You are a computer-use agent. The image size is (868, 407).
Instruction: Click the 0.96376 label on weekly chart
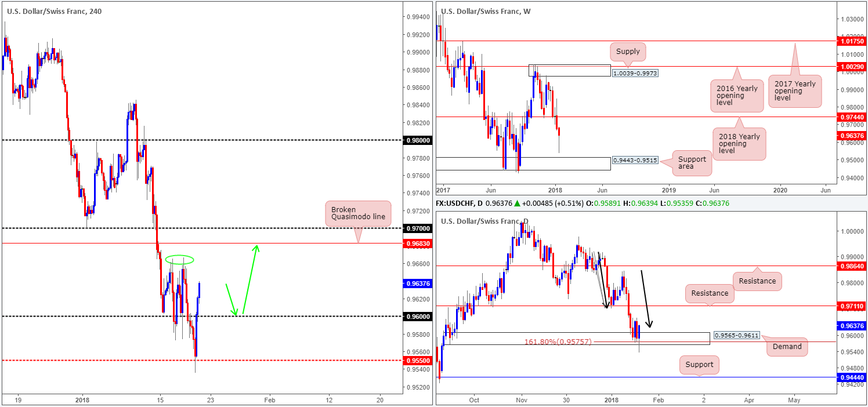[x=852, y=136]
